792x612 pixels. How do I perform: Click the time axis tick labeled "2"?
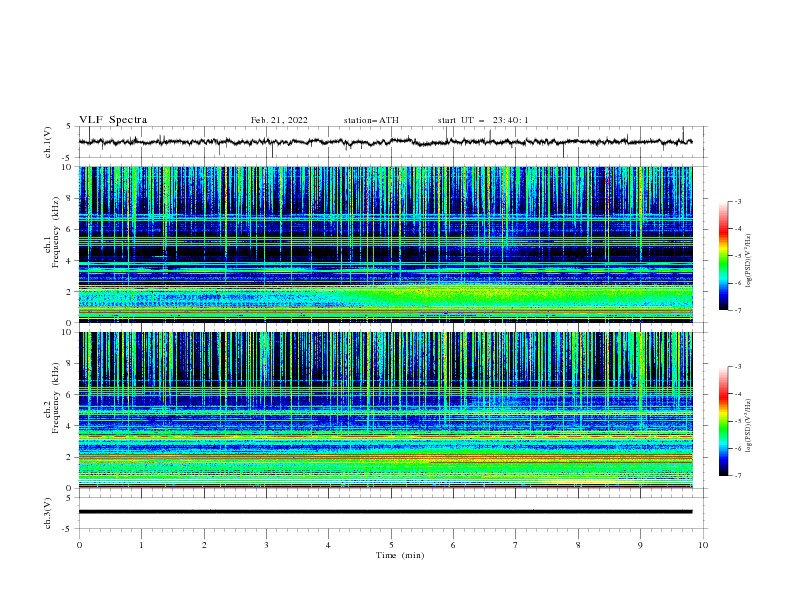pos(204,545)
